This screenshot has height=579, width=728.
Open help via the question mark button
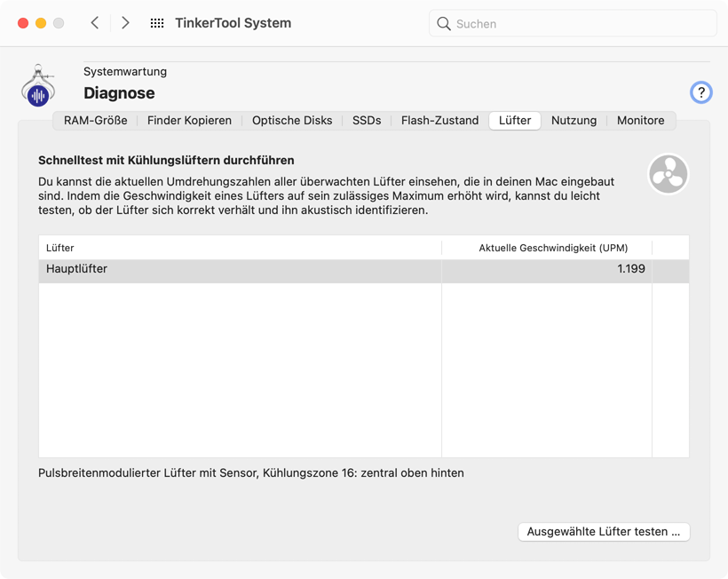pyautogui.click(x=701, y=92)
